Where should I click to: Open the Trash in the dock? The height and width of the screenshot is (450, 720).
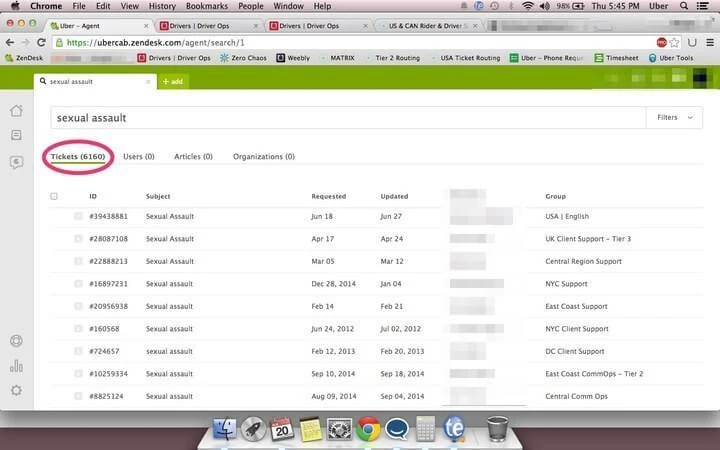click(x=496, y=429)
